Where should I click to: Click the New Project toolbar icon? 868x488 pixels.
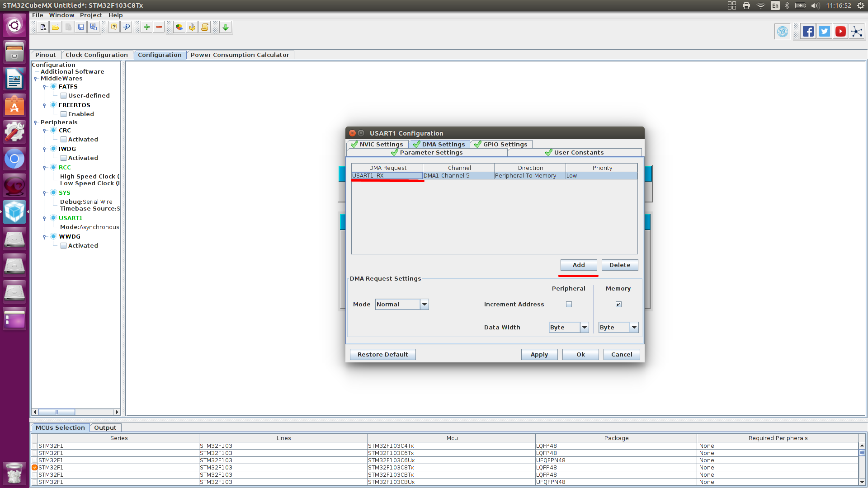[x=43, y=27]
